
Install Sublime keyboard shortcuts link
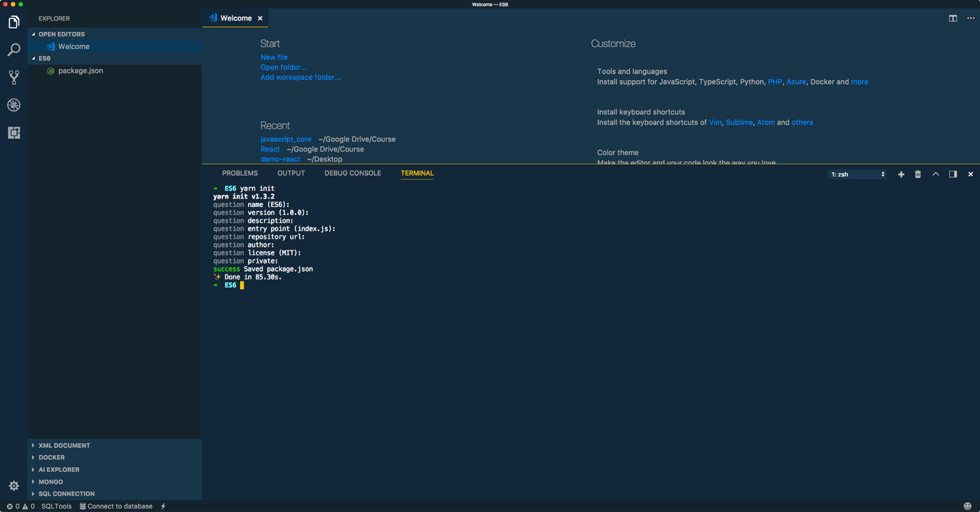[739, 122]
